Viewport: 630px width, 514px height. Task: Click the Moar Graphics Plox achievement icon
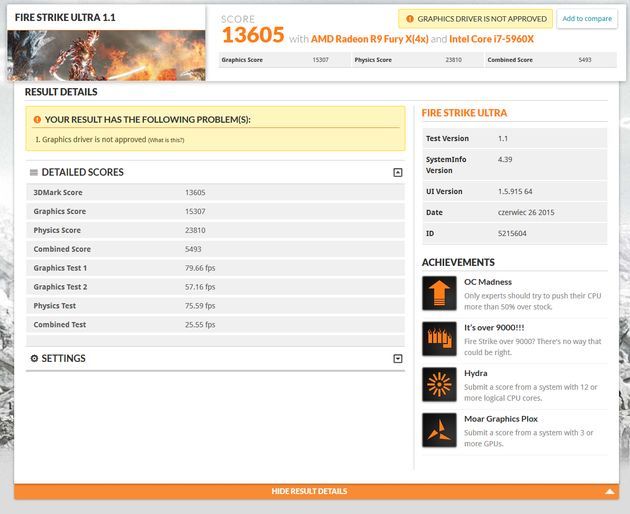pyautogui.click(x=439, y=430)
